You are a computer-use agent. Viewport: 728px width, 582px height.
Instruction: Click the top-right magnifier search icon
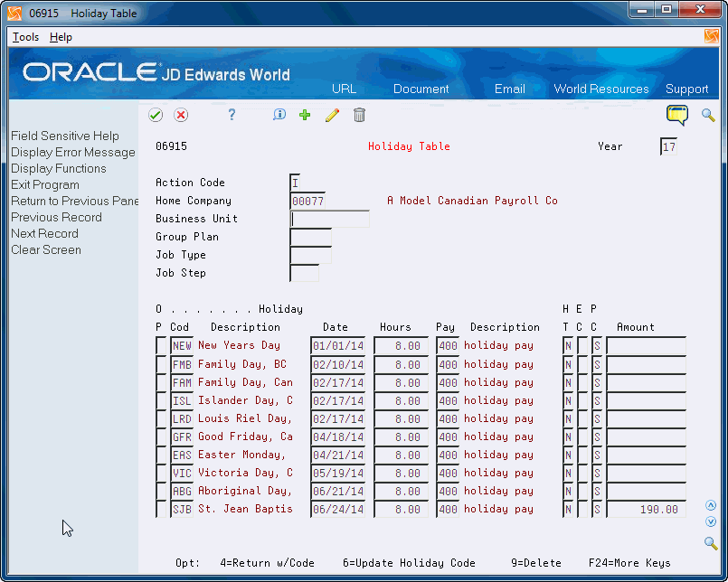point(708,115)
